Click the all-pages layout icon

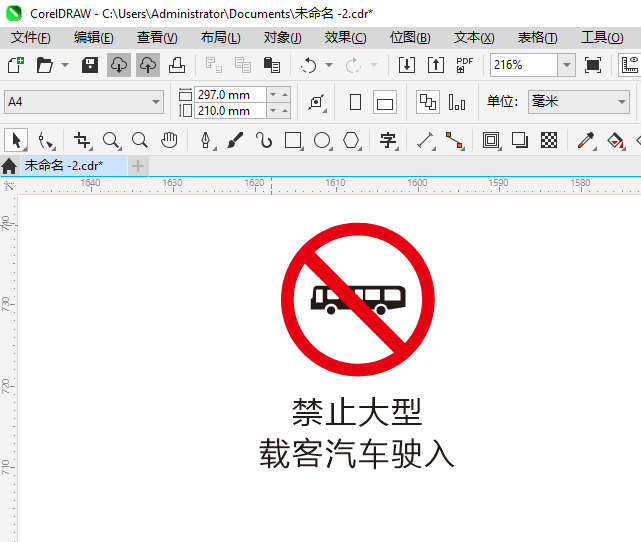coord(428,102)
